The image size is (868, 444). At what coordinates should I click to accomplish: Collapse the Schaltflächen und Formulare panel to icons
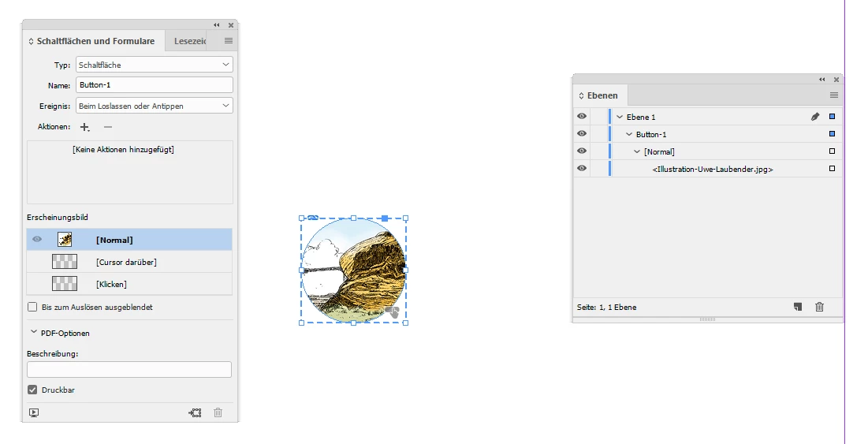tap(217, 25)
